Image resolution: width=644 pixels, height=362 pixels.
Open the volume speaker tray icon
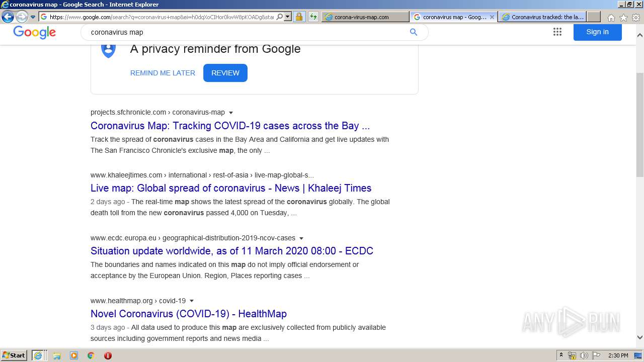[x=584, y=355]
